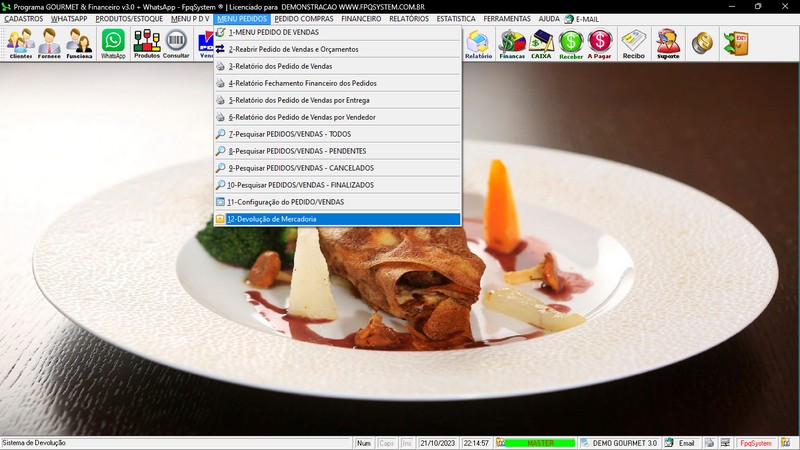Viewport: 800px width, 450px height.
Task: Restore down the application window
Action: tap(758, 7)
